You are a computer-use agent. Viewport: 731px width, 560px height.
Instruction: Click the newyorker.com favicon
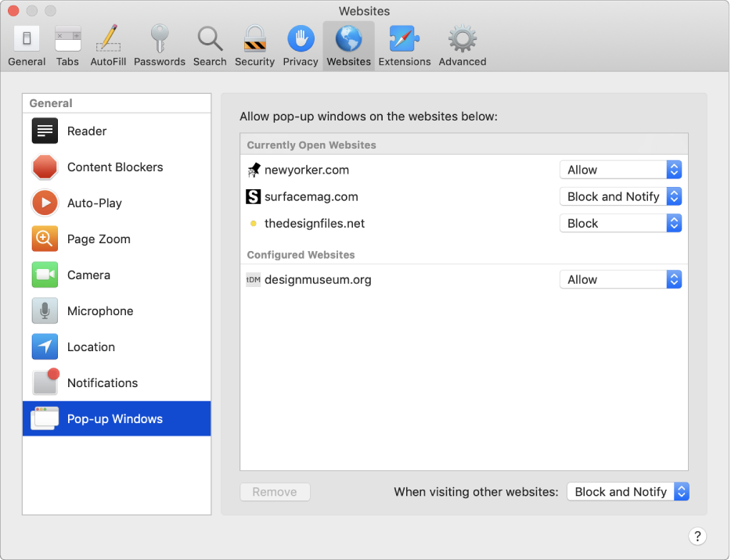point(253,170)
